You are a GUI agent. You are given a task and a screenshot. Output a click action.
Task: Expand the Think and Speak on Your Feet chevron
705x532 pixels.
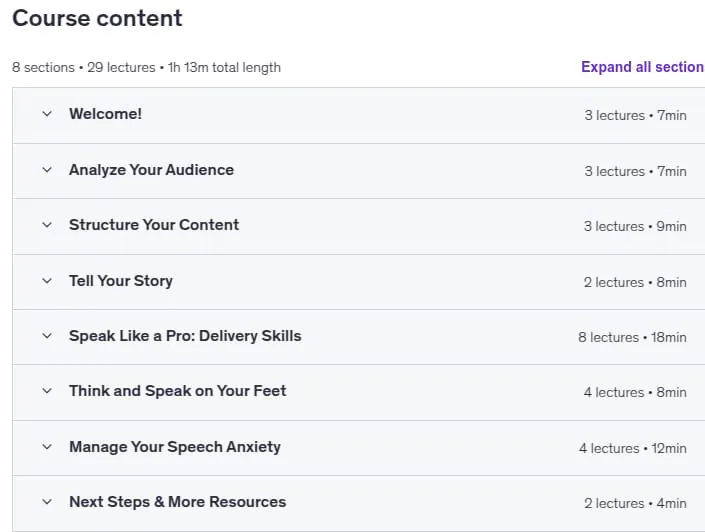tap(47, 391)
